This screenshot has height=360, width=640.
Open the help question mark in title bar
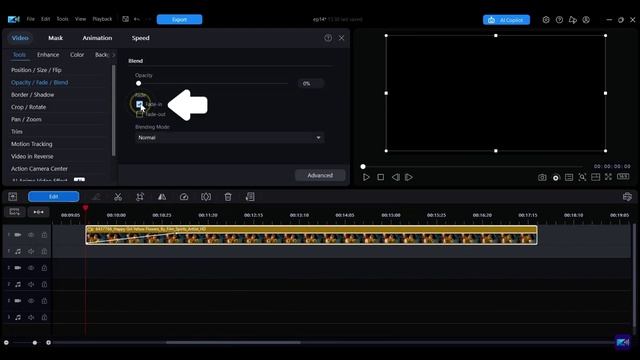coord(559,20)
